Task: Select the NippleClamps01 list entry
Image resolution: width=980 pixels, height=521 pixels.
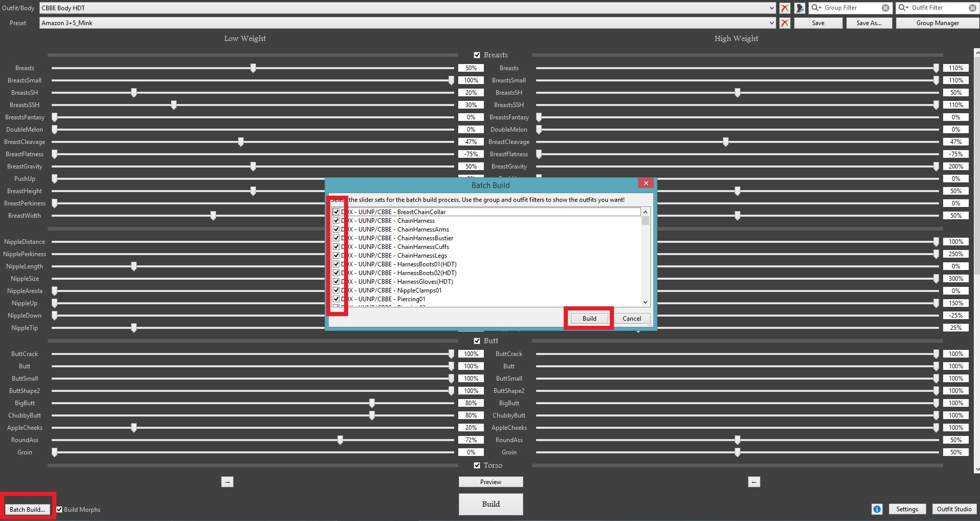Action: pyautogui.click(x=419, y=290)
